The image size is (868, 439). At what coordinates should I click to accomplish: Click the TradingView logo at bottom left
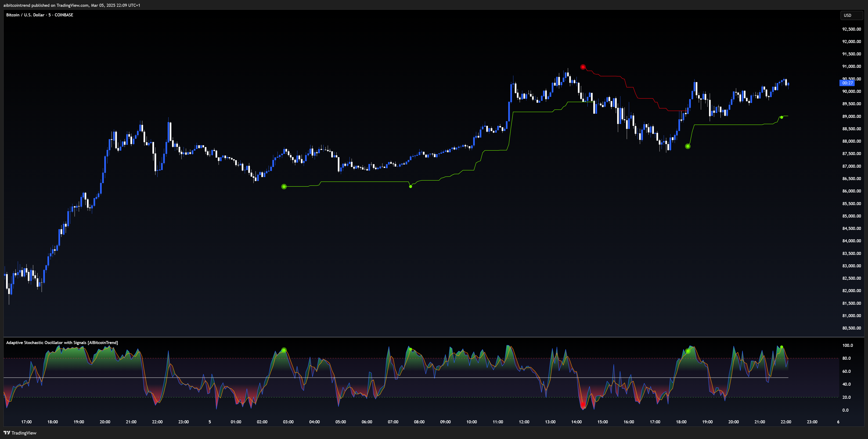[x=20, y=433]
